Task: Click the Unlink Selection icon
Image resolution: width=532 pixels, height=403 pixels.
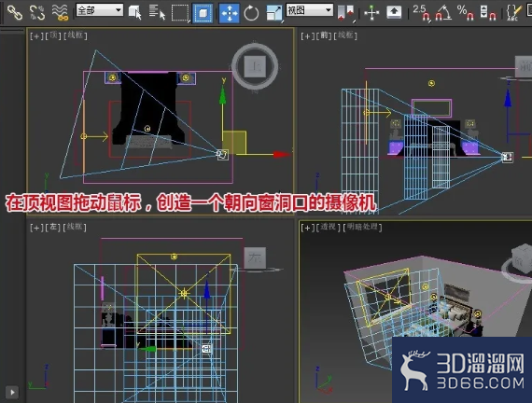Action: [x=37, y=12]
